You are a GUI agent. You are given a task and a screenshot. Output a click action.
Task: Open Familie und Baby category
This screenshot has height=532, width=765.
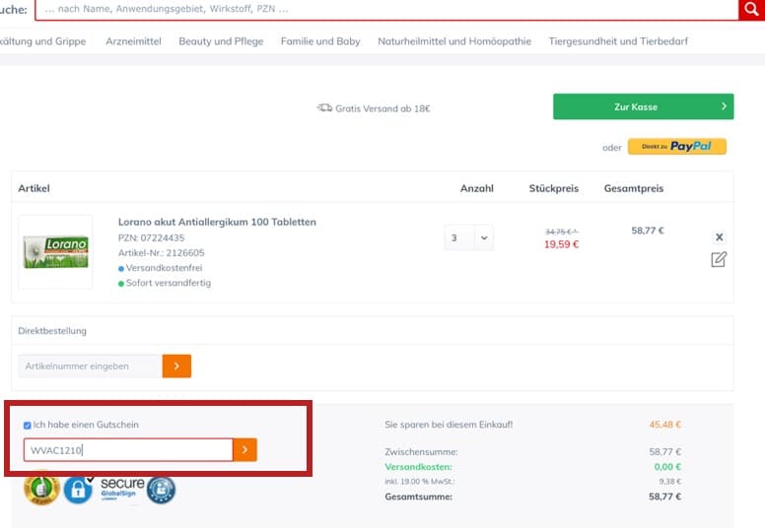(x=320, y=41)
